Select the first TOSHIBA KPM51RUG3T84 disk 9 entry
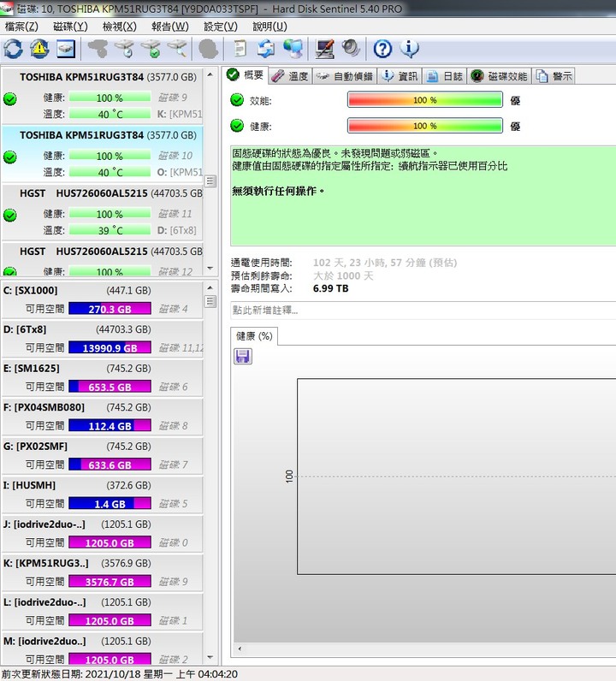 (x=103, y=96)
